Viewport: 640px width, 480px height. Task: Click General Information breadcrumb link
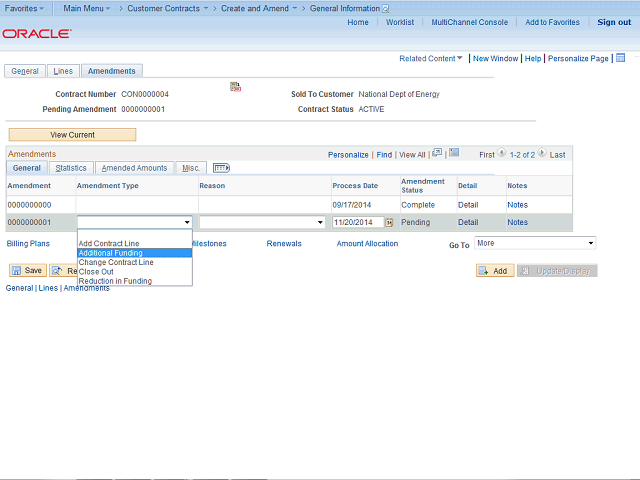point(344,8)
